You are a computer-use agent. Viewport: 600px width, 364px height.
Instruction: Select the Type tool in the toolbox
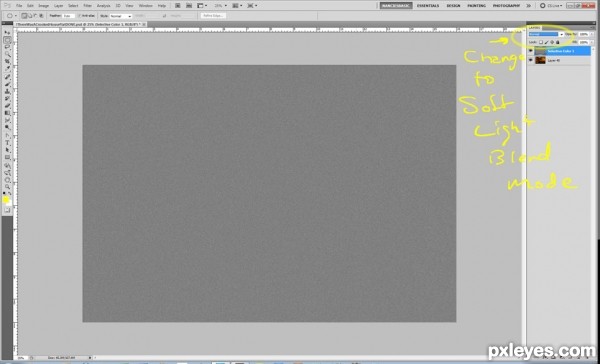[x=7, y=143]
